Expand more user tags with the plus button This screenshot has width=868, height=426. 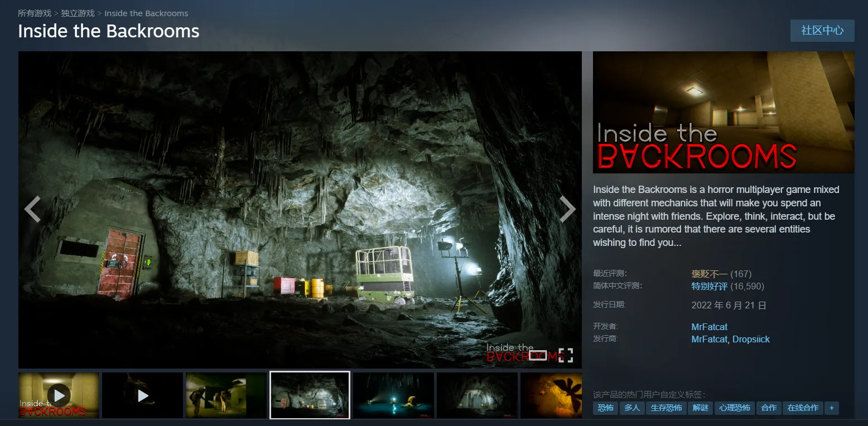[x=831, y=408]
